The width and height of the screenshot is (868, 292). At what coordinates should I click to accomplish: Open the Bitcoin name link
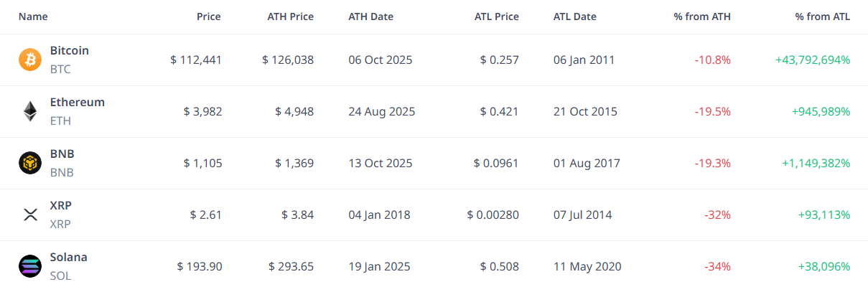(x=70, y=51)
